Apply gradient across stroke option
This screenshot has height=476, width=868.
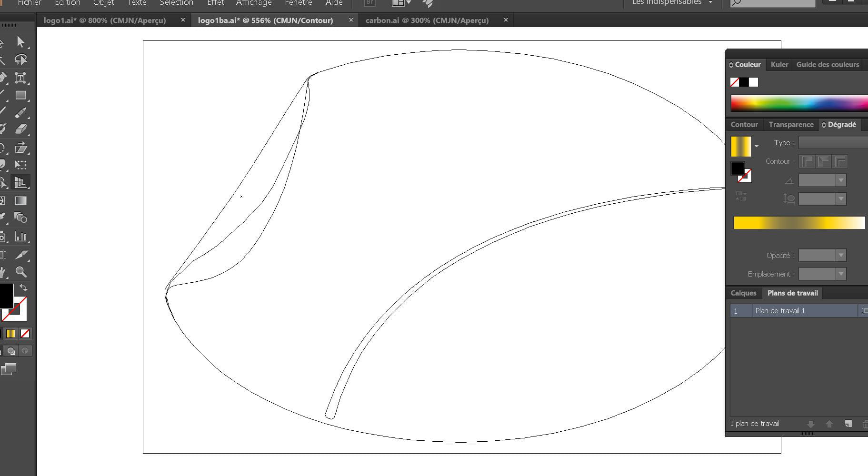[840, 161]
